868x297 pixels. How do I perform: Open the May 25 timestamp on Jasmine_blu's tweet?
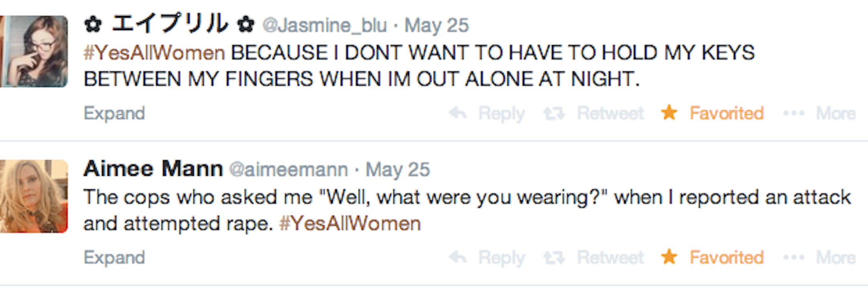coord(436,26)
